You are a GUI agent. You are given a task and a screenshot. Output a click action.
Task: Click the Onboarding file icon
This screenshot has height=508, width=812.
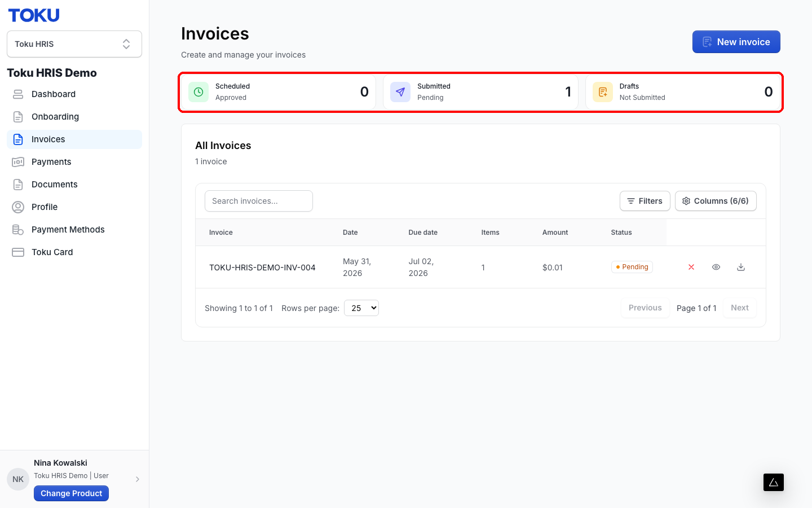point(18,117)
